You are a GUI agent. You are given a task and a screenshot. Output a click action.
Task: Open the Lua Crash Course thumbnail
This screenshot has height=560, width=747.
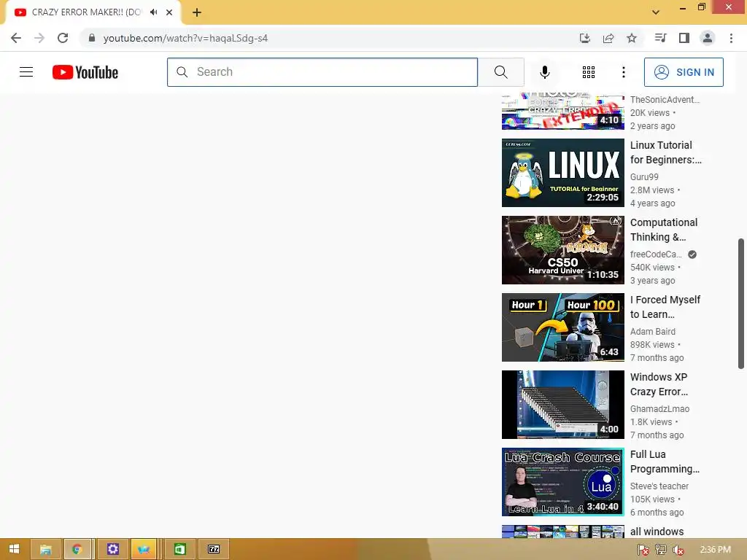pyautogui.click(x=562, y=482)
